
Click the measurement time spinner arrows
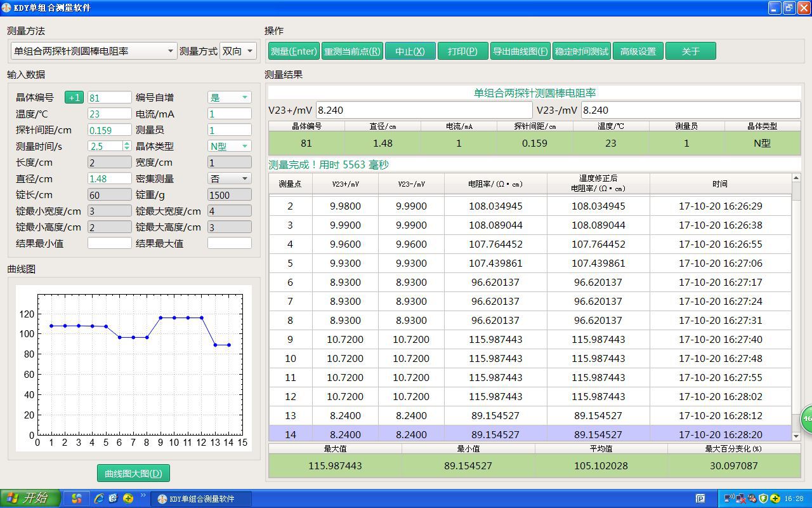pos(127,146)
